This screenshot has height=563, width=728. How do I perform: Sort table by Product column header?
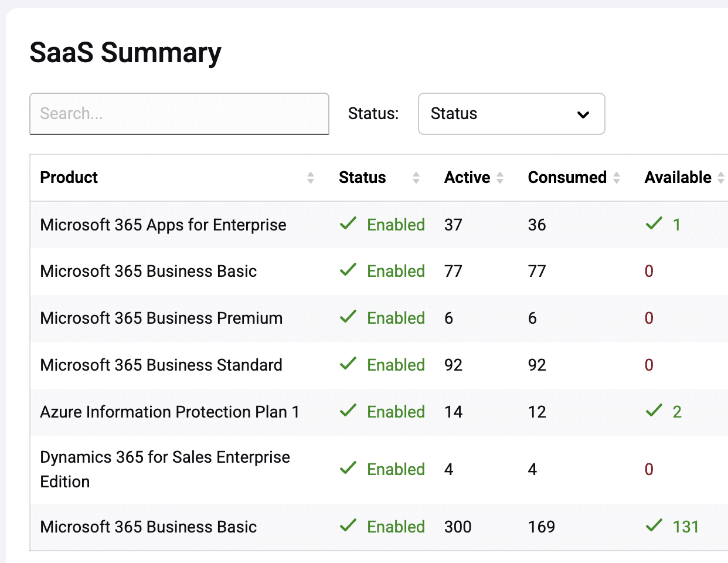click(x=69, y=178)
